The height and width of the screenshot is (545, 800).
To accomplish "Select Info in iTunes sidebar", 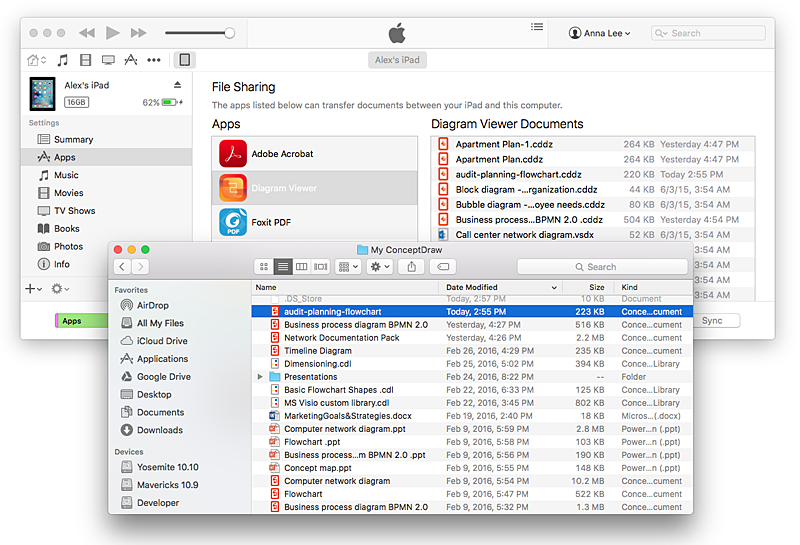I will point(54,264).
